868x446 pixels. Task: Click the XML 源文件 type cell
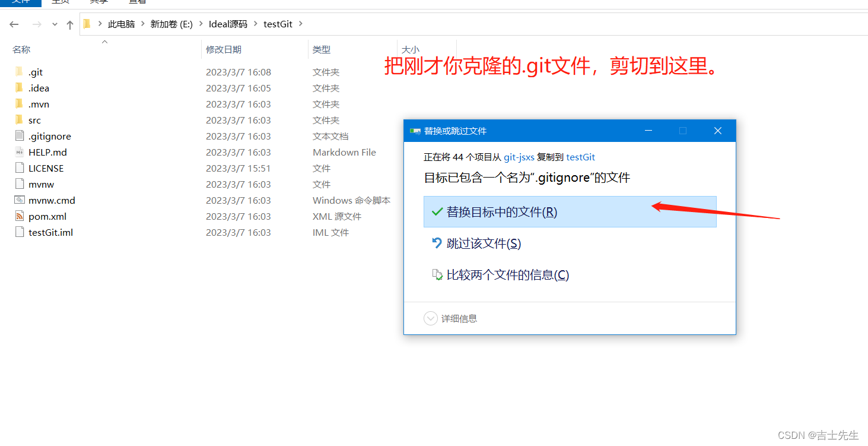337,216
